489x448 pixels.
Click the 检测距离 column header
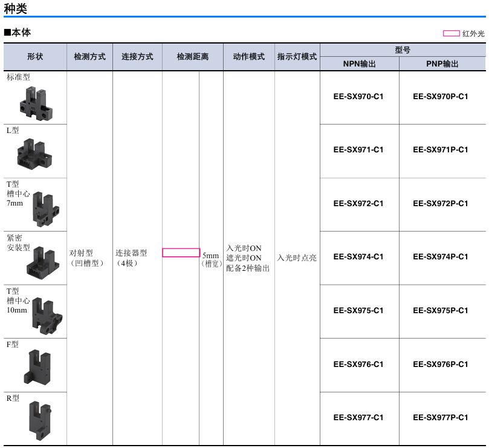[x=192, y=57]
